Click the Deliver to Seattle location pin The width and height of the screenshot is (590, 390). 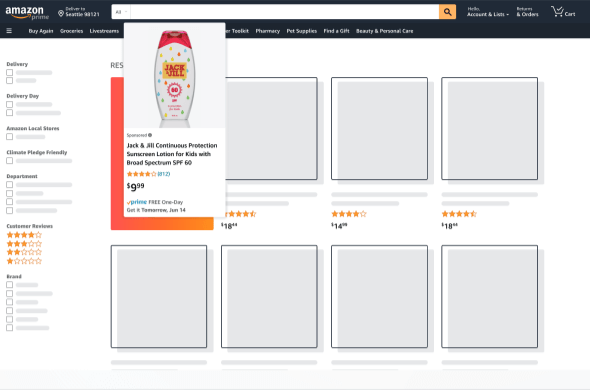pos(61,14)
